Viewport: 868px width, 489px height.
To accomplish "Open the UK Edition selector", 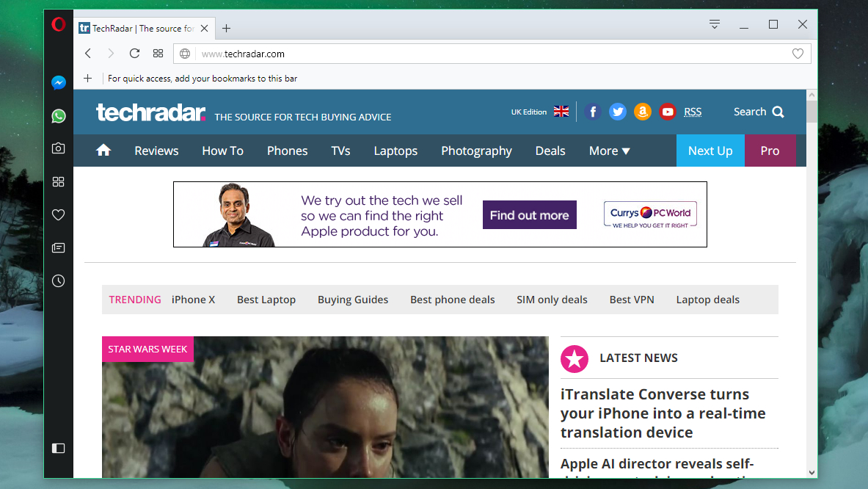I will pyautogui.click(x=540, y=112).
